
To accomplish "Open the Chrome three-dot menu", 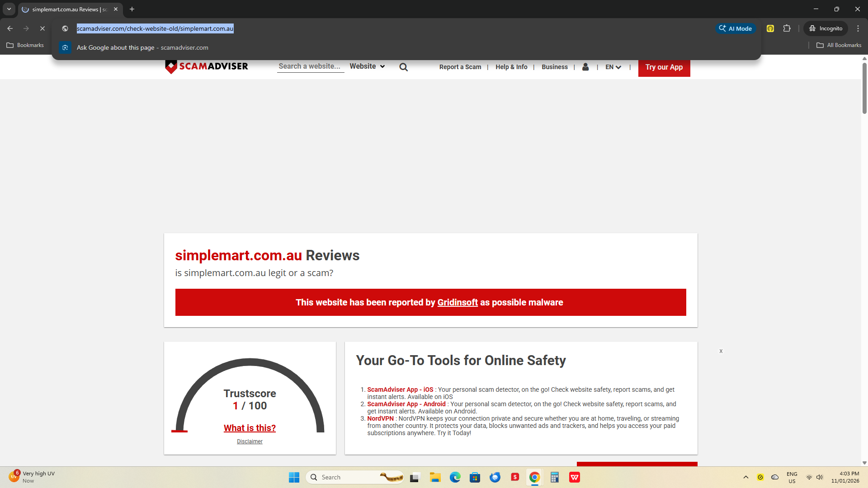I will tap(858, 28).
